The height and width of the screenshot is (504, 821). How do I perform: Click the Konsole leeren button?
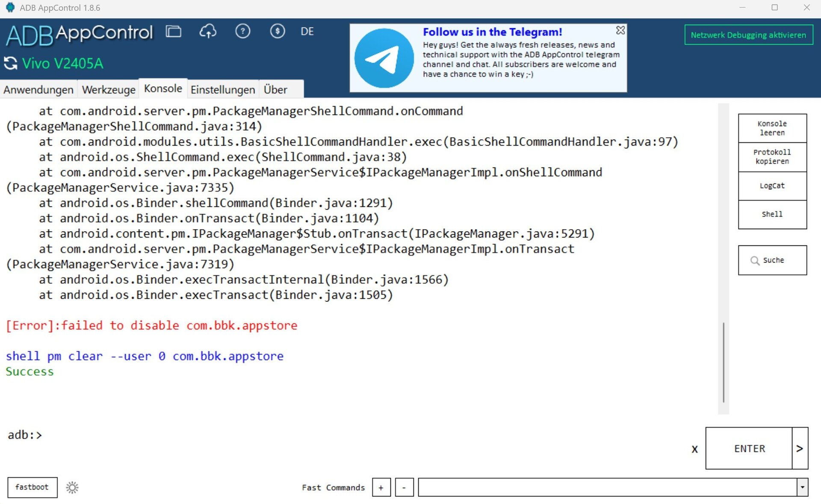[x=772, y=128]
